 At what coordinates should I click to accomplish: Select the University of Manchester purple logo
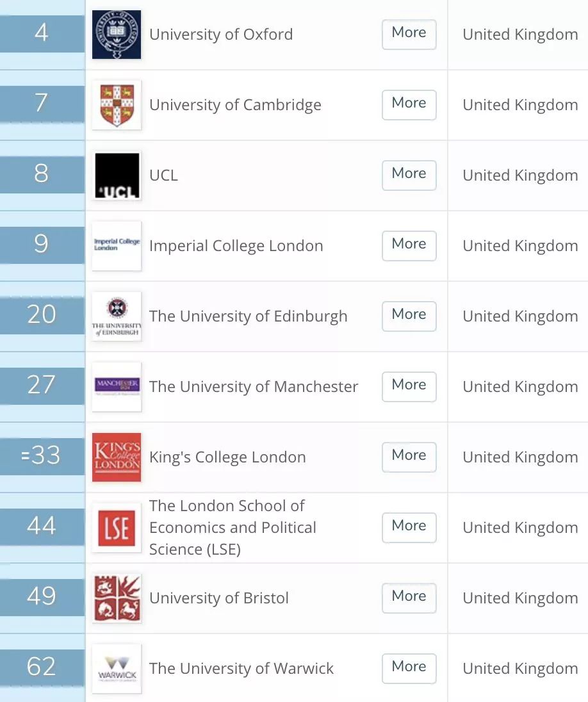pos(116,386)
